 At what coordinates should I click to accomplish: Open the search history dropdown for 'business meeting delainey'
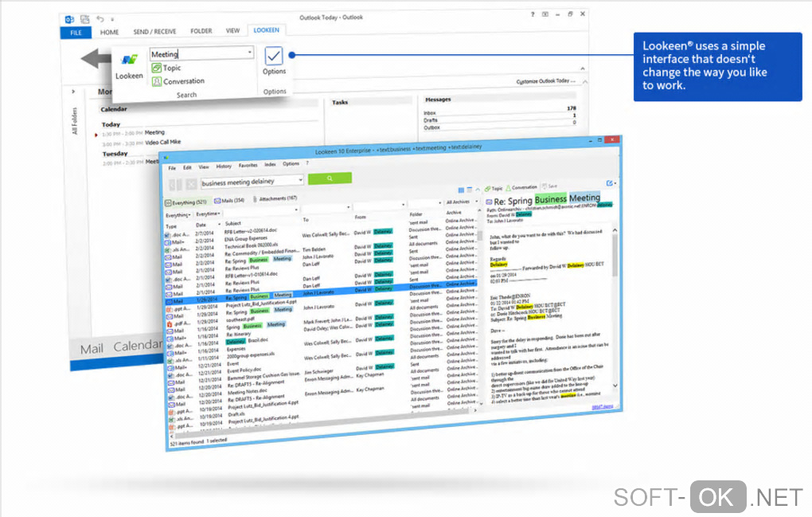point(300,180)
